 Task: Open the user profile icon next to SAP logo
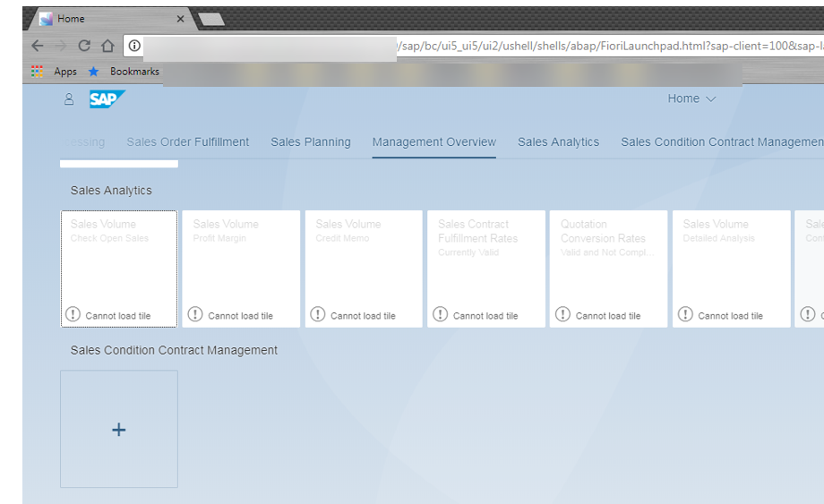click(x=69, y=99)
